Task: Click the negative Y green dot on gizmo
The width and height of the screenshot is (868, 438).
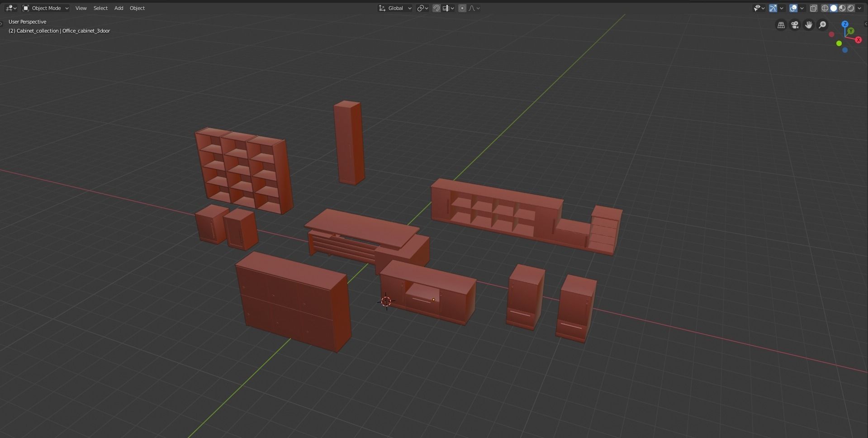Action: (839, 43)
